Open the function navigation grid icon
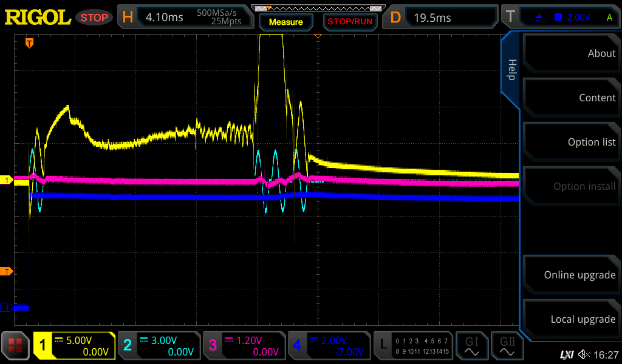 point(16,346)
